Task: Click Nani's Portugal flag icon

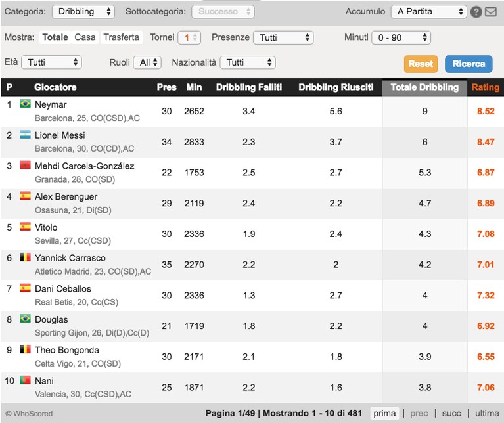Action: [x=25, y=380]
